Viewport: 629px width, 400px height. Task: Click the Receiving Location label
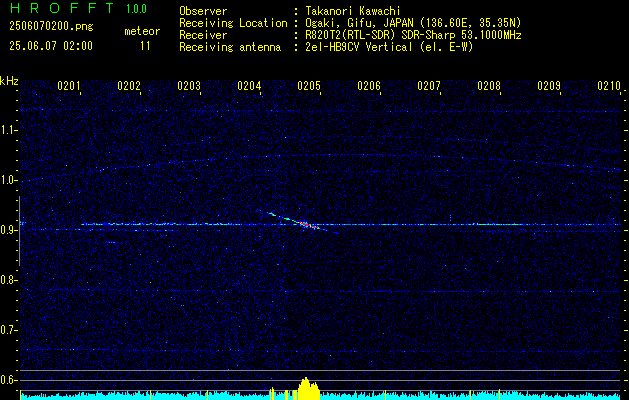(233, 23)
